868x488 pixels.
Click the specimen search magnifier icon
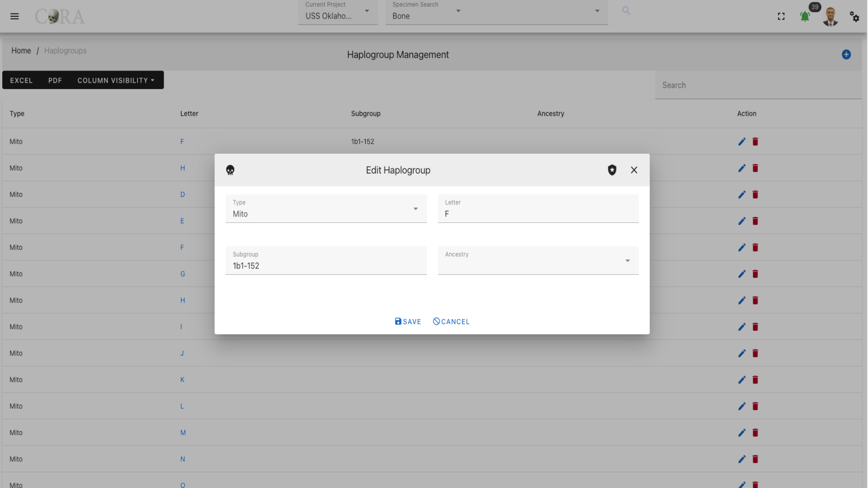626,10
